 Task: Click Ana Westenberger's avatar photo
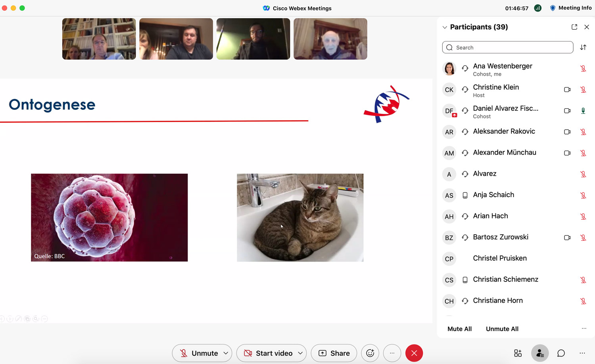point(449,69)
